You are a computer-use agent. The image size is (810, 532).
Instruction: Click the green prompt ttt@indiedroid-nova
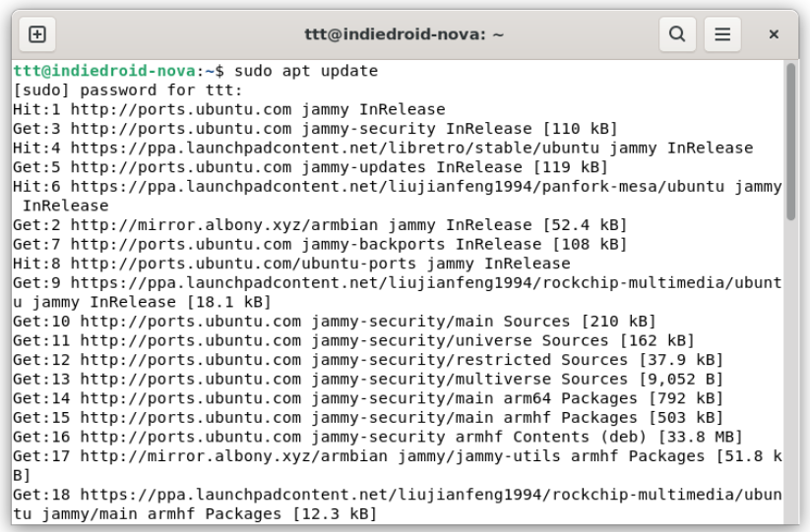(104, 71)
